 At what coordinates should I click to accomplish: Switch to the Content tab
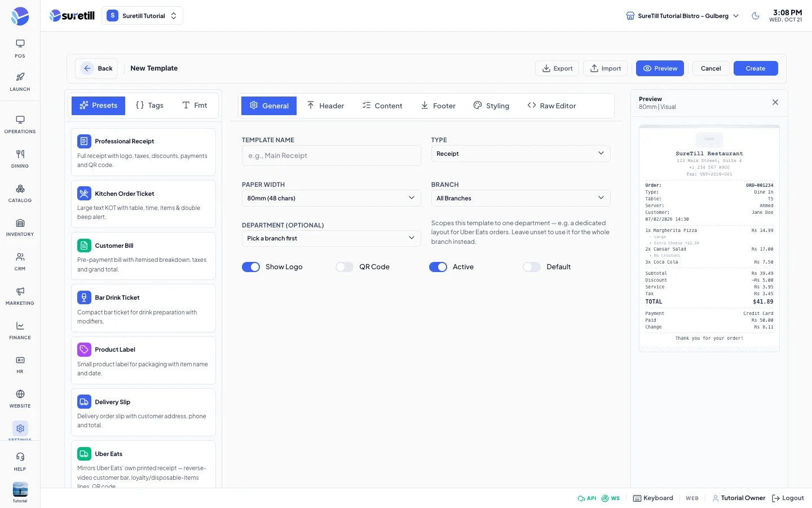click(382, 106)
